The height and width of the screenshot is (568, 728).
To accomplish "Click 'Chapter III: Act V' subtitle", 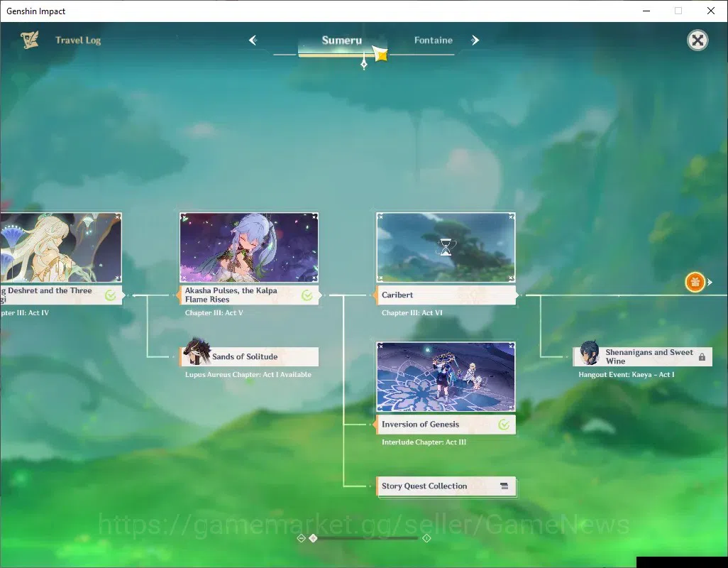I will pyautogui.click(x=214, y=313).
